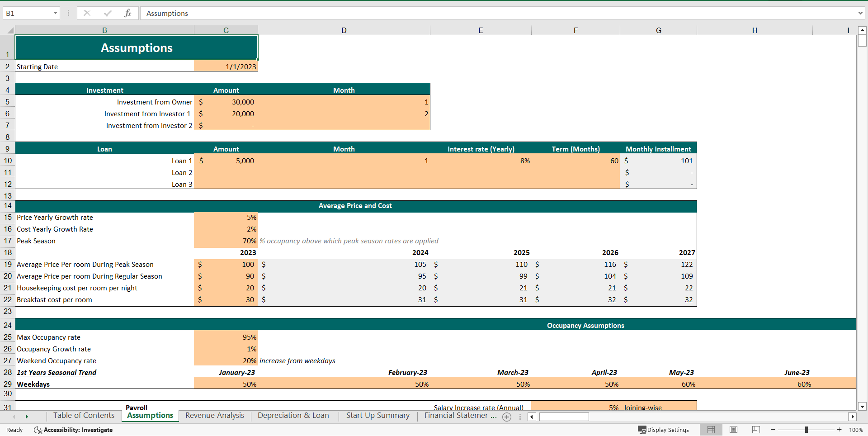Image resolution: width=868 pixels, height=436 pixels.
Task: Switch to Page Layout view icon
Action: pyautogui.click(x=733, y=430)
